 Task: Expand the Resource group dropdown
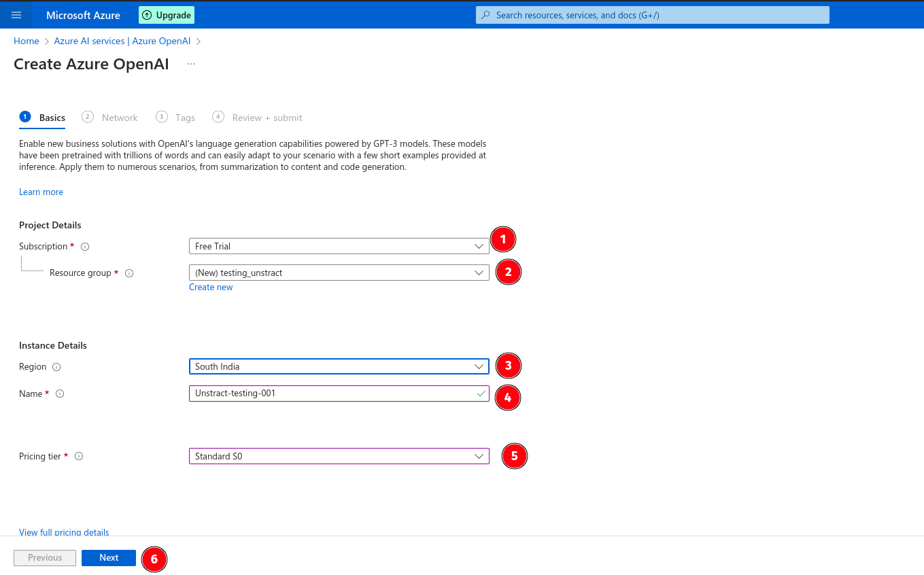tap(339, 273)
